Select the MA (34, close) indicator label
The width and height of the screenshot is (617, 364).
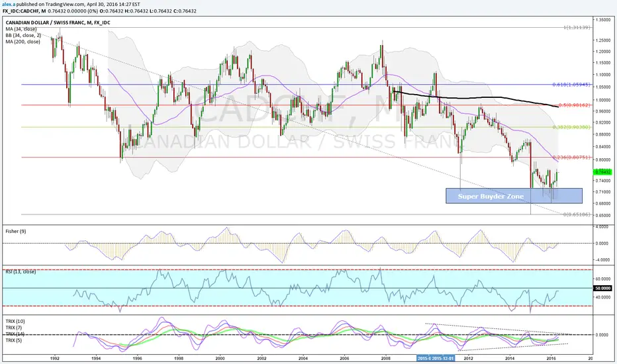coord(21,29)
